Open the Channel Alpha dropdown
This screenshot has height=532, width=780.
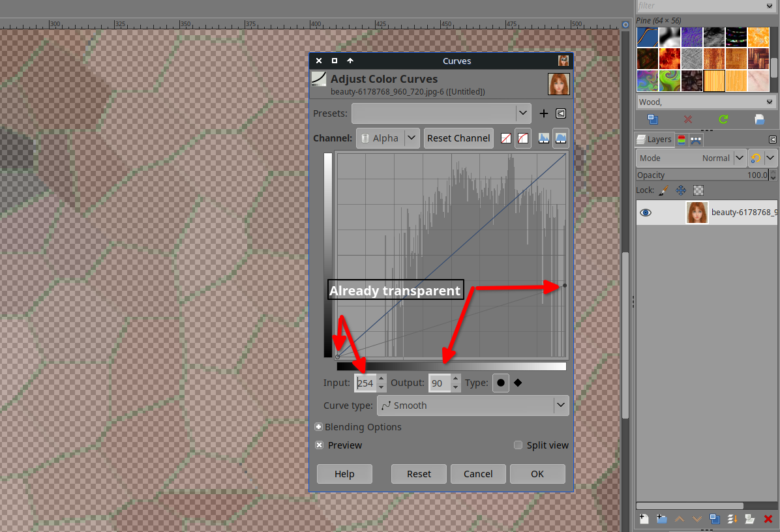[388, 138]
